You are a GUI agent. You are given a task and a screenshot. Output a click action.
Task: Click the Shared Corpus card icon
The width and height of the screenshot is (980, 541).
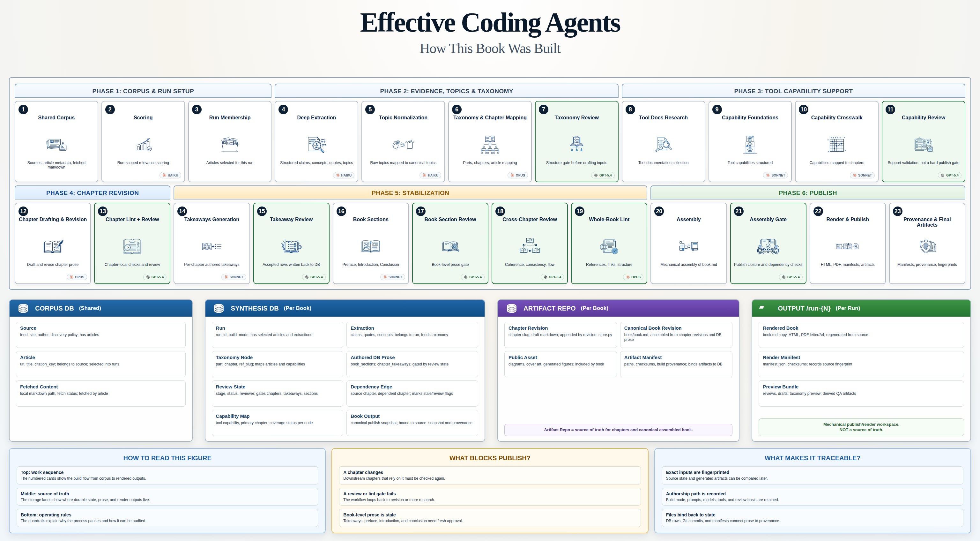[x=56, y=145]
